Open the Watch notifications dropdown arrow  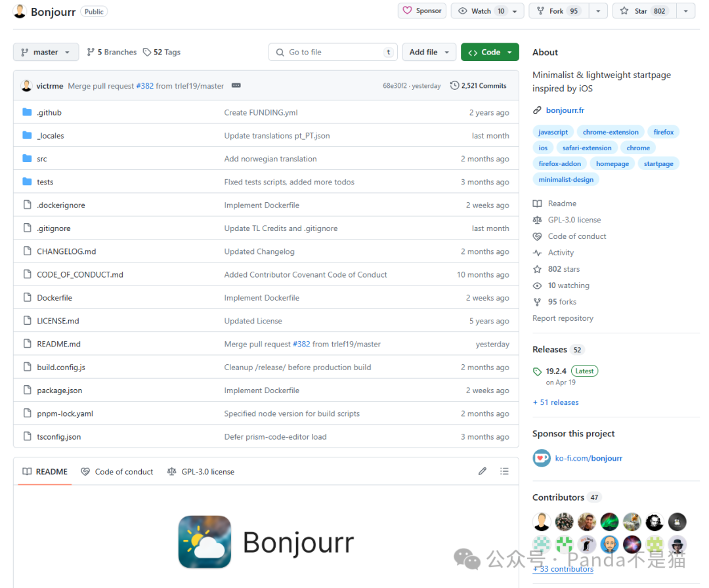[x=515, y=11]
